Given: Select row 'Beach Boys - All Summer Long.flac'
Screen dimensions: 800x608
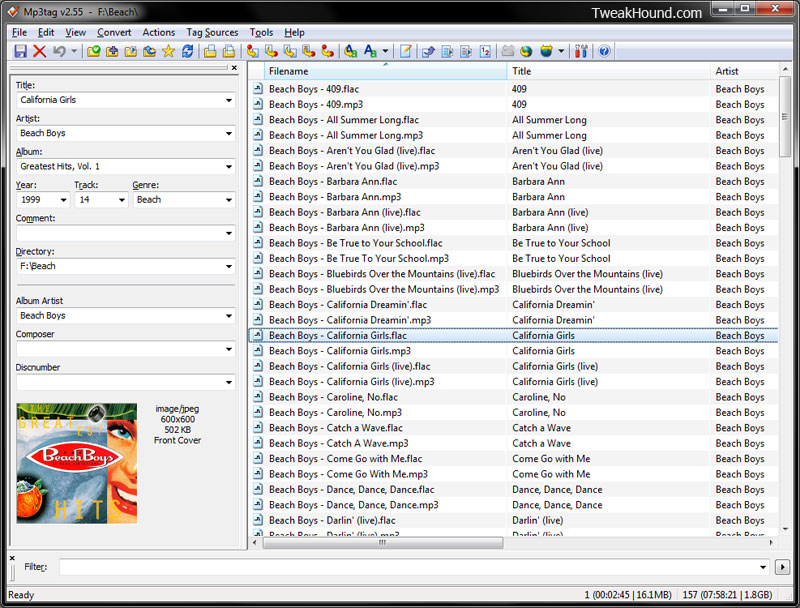Looking at the screenshot, I should tap(514, 120).
